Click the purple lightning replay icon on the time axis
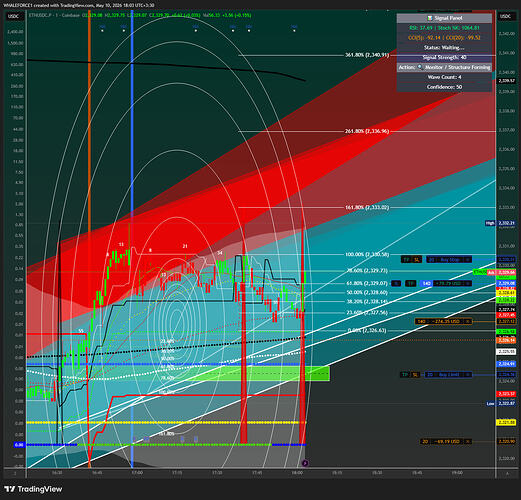The height and width of the screenshot is (500, 521). pos(305,463)
